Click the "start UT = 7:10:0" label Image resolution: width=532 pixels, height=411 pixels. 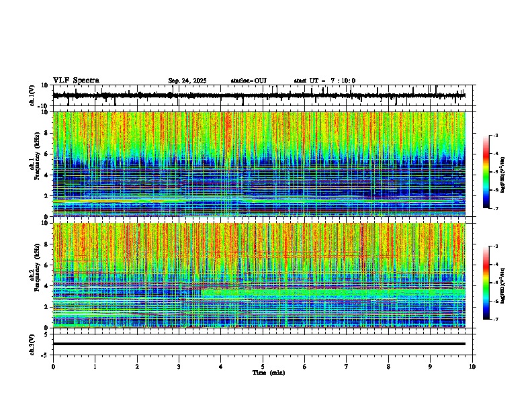(324, 81)
